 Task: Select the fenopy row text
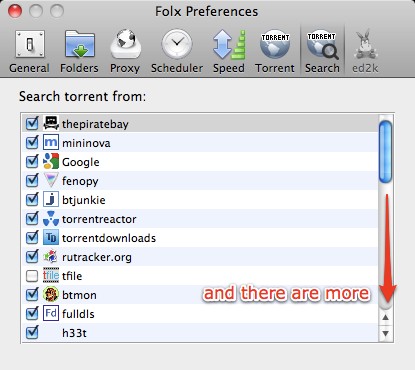[x=80, y=181]
